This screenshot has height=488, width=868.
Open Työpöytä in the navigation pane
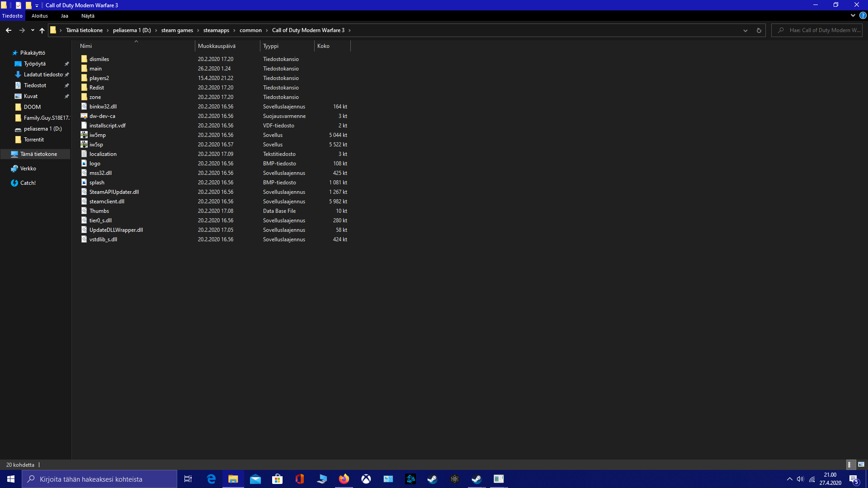[35, 64]
